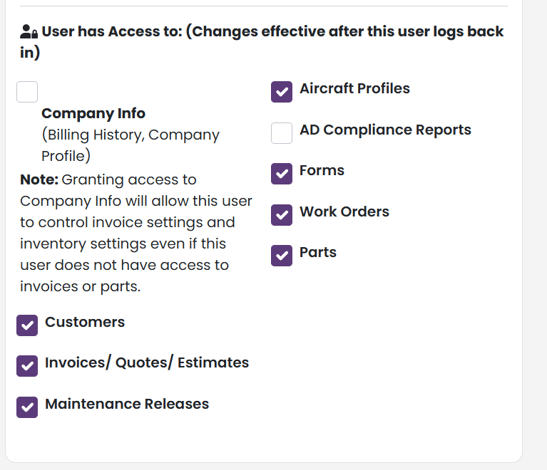This screenshot has width=547, height=470.
Task: Deselect the Customers checkbox
Action: tap(27, 326)
